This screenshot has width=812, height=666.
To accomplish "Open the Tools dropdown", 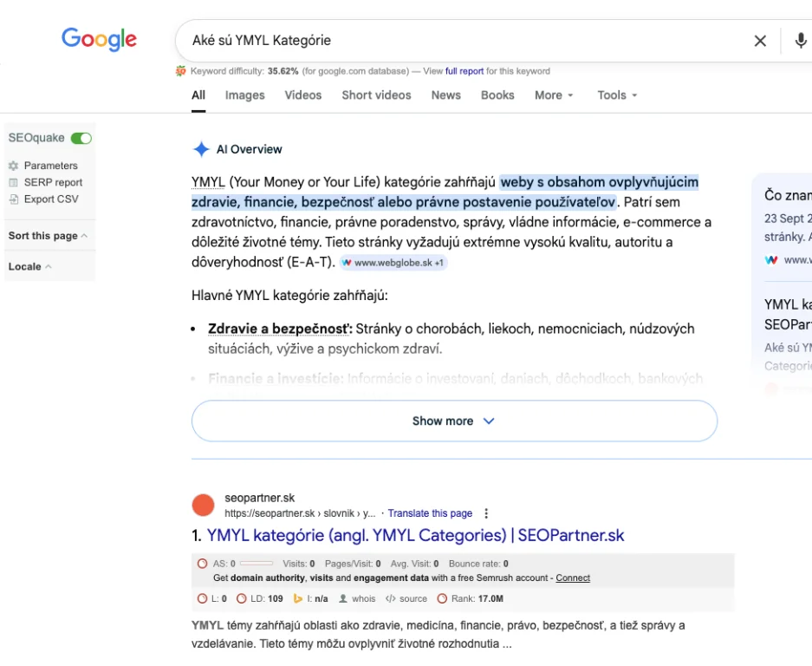I will (617, 95).
